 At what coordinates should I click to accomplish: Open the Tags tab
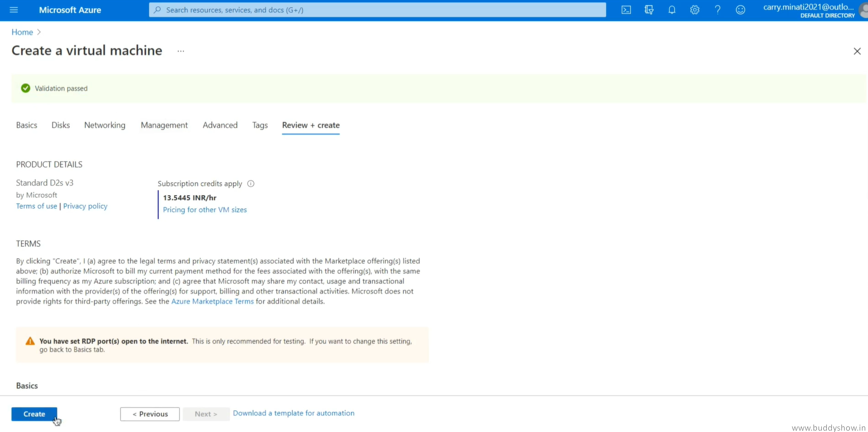(260, 125)
